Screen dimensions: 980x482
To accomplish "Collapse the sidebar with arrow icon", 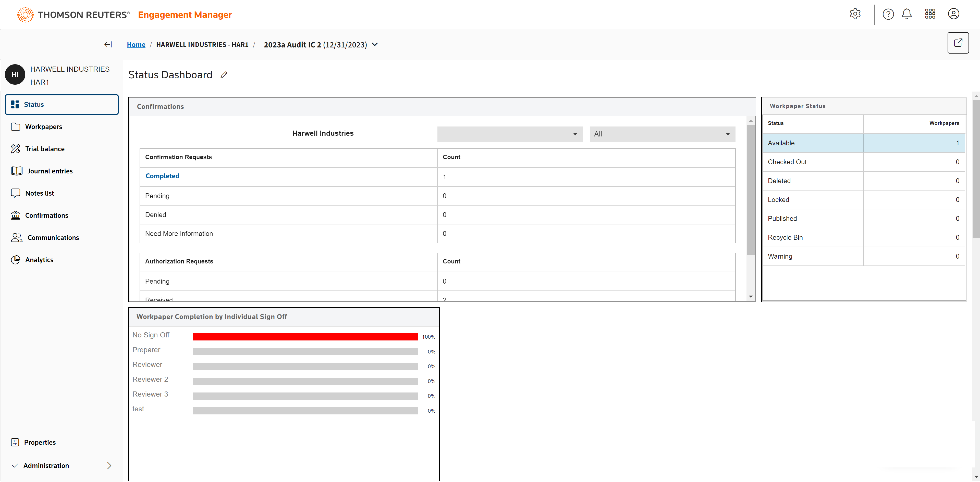I will tap(108, 44).
